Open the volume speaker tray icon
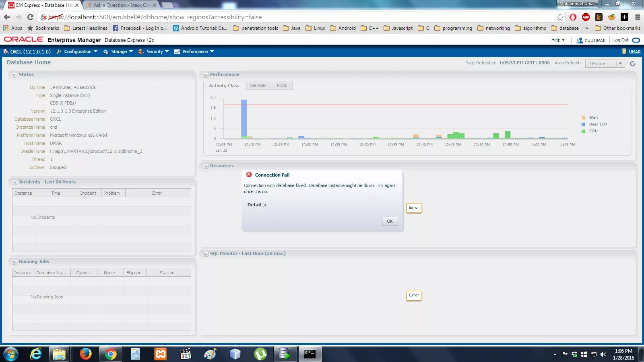644x362 pixels. (603, 354)
